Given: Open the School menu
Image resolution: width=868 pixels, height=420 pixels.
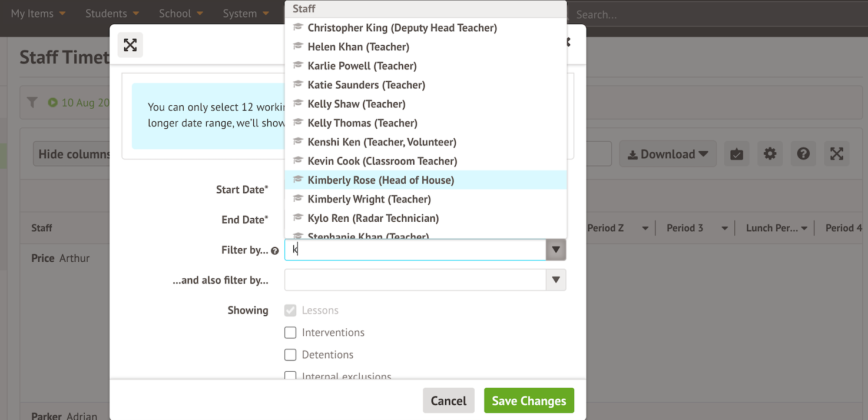Looking at the screenshot, I should (x=181, y=14).
